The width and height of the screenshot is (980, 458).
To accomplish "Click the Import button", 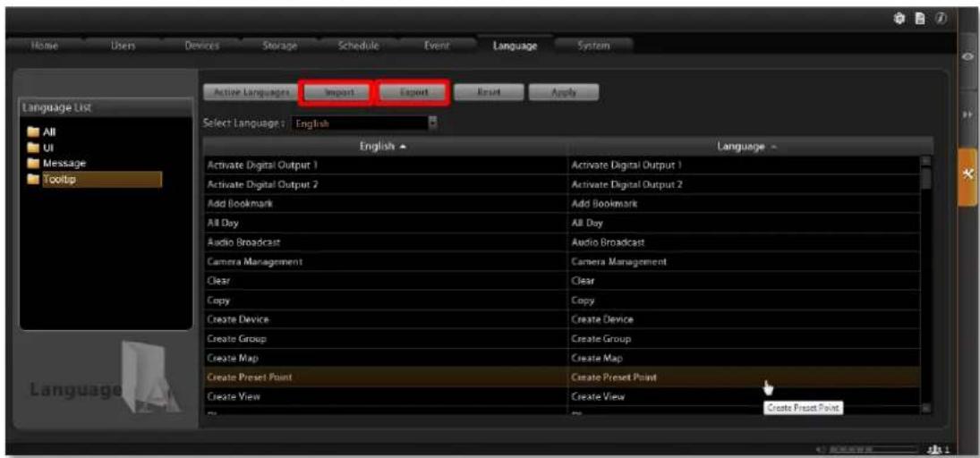I will click(x=338, y=92).
